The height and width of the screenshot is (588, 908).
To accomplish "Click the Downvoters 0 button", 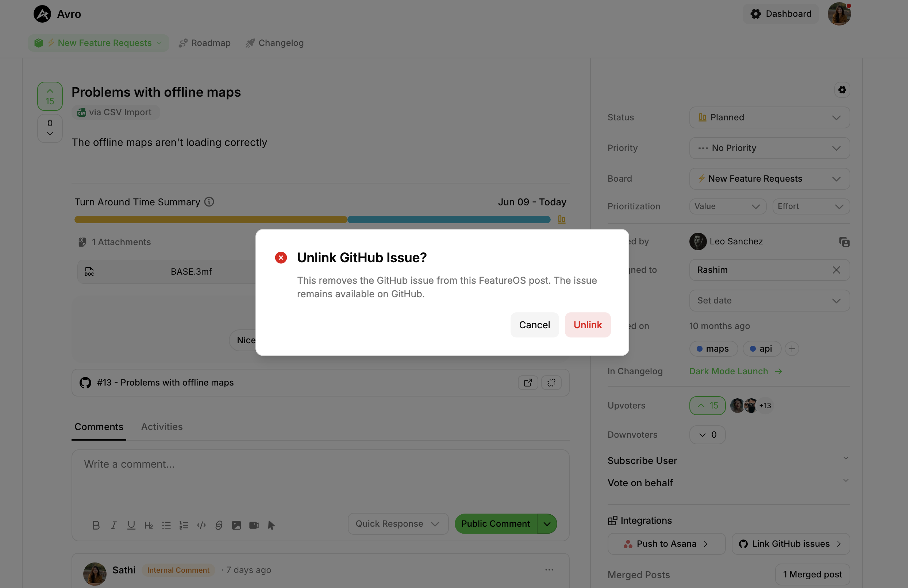I will (x=707, y=435).
